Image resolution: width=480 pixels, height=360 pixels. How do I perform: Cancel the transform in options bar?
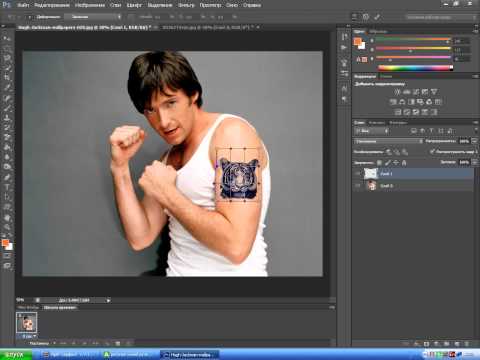366,17
